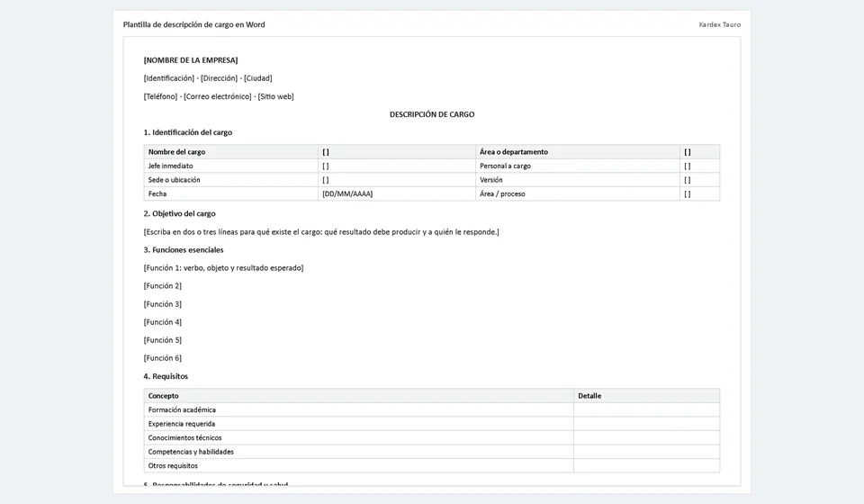864x504 pixels.
Task: Click the empty Detalle cell for 'Experiencia requerida'
Action: (646, 424)
